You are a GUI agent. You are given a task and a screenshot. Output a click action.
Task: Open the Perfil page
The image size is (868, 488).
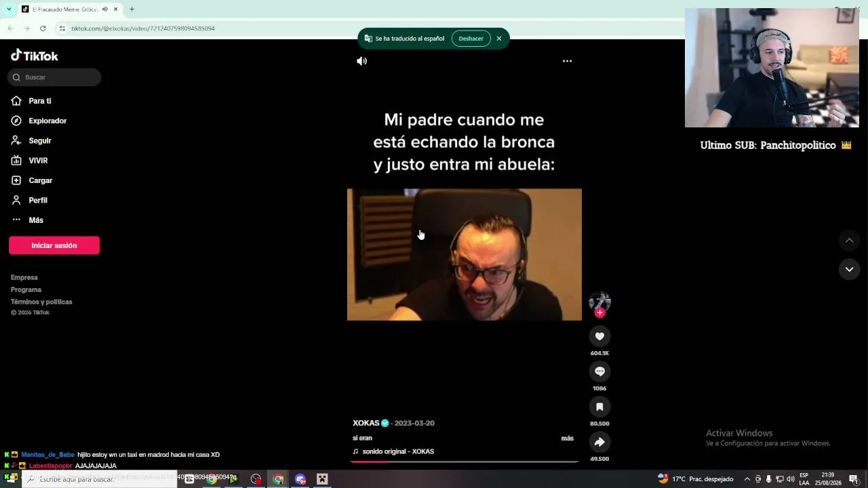tap(29, 200)
